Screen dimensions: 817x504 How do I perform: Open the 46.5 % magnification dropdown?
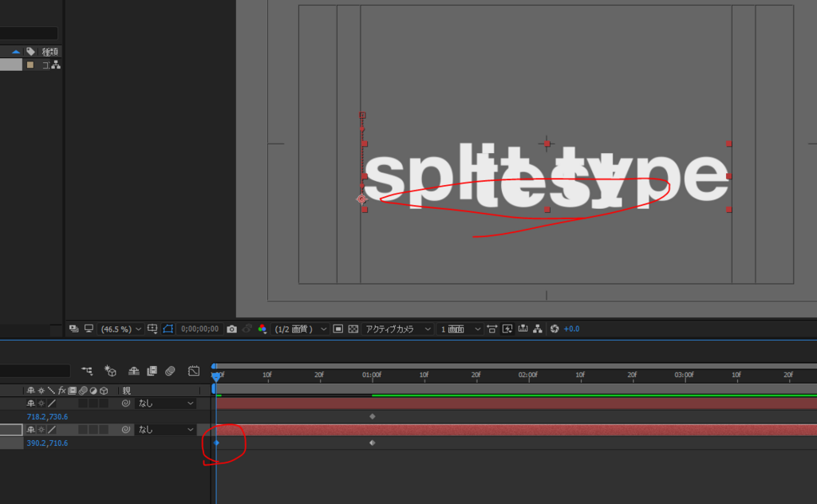coord(120,329)
